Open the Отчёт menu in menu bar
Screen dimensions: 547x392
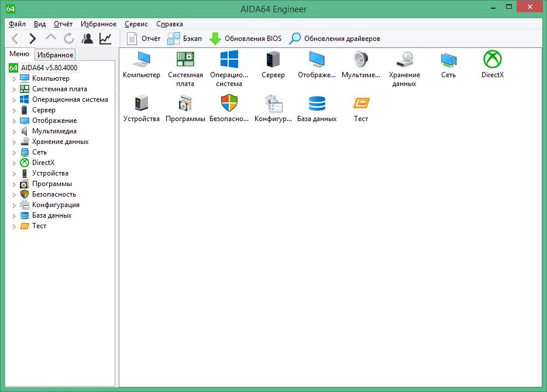(63, 24)
